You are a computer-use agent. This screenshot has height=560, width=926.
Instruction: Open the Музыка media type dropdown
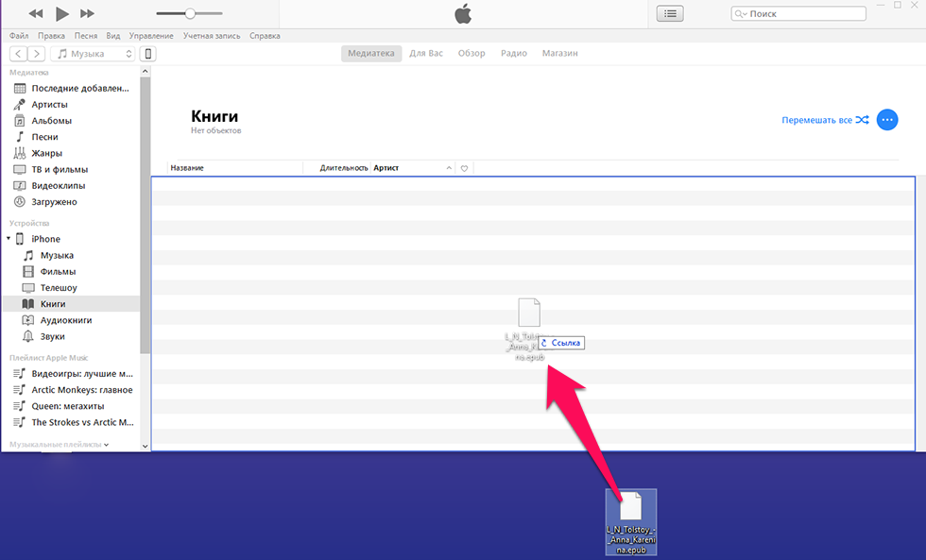click(x=94, y=54)
